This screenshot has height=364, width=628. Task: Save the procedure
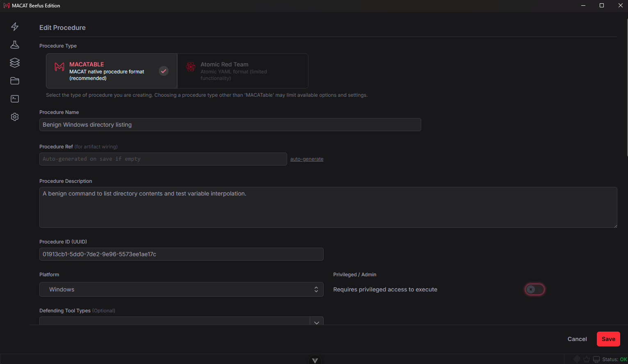click(608, 339)
